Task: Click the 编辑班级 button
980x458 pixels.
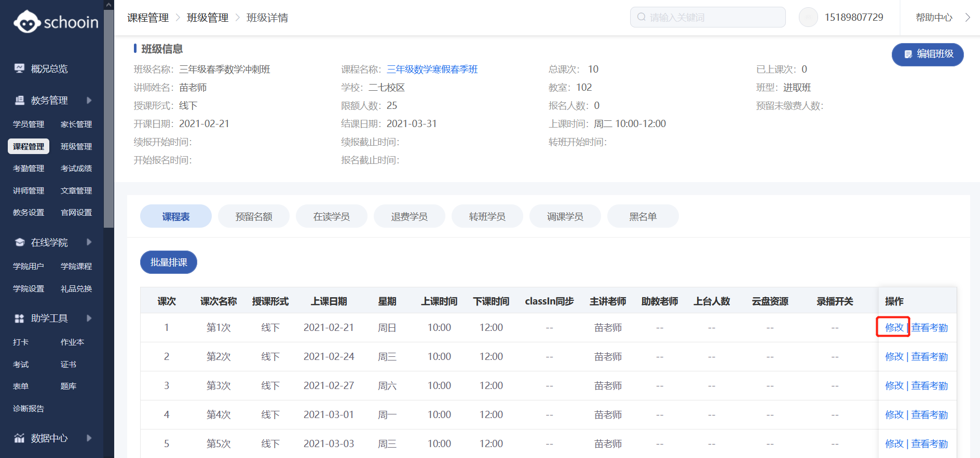Action: coord(928,54)
